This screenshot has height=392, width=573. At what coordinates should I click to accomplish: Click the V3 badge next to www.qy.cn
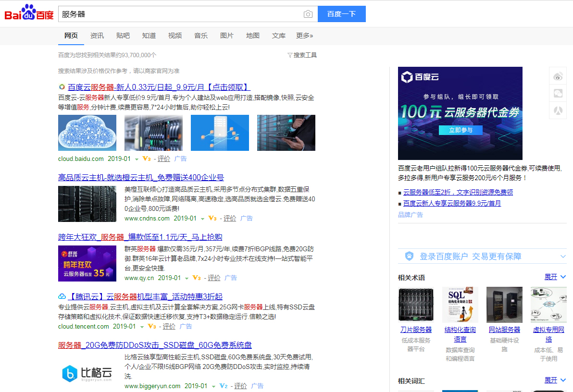coord(197,278)
